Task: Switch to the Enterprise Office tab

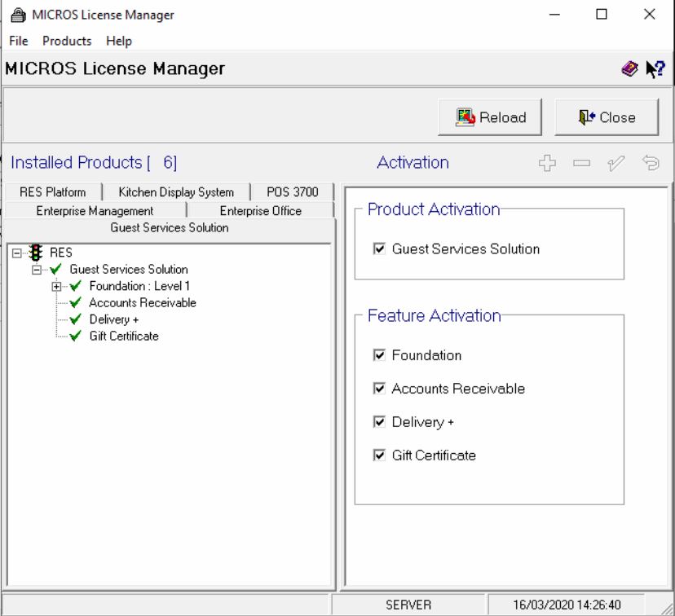Action: click(x=260, y=210)
